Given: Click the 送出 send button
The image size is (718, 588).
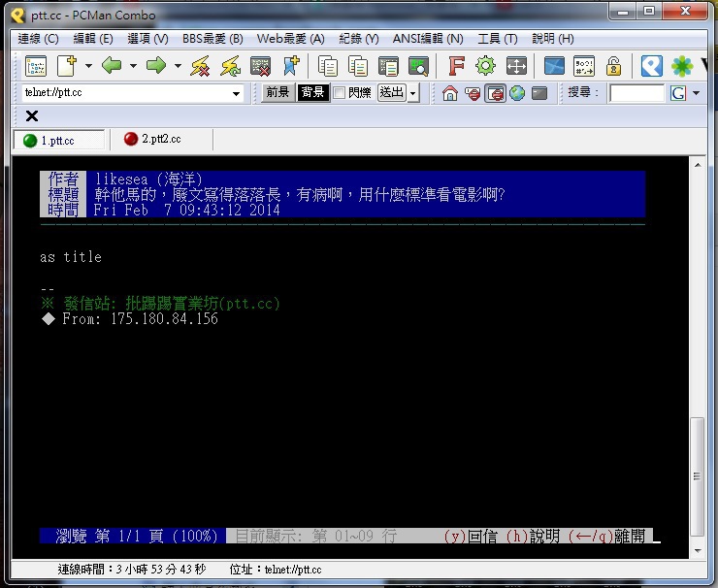Looking at the screenshot, I should (392, 93).
